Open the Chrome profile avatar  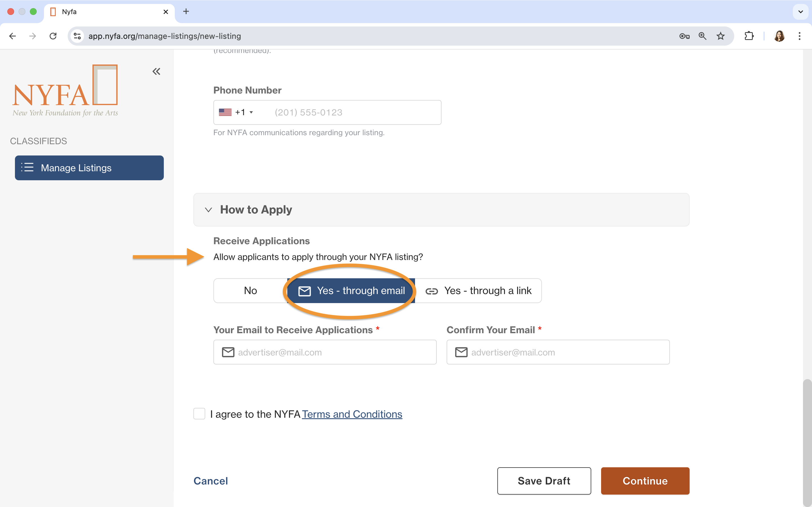779,36
